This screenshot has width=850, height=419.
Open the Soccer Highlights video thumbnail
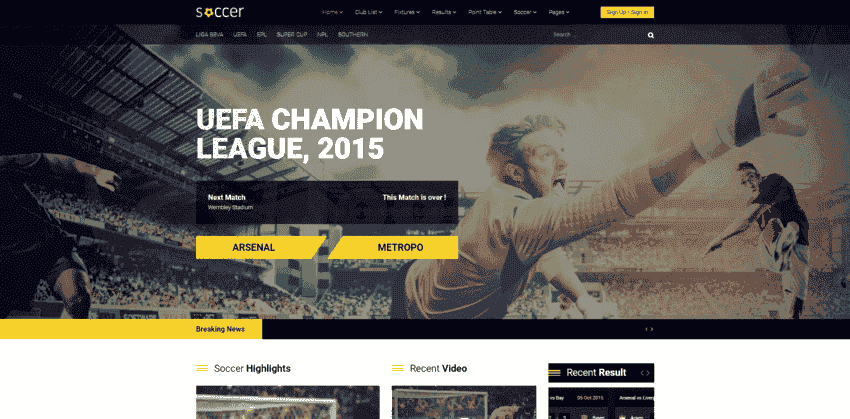288,402
